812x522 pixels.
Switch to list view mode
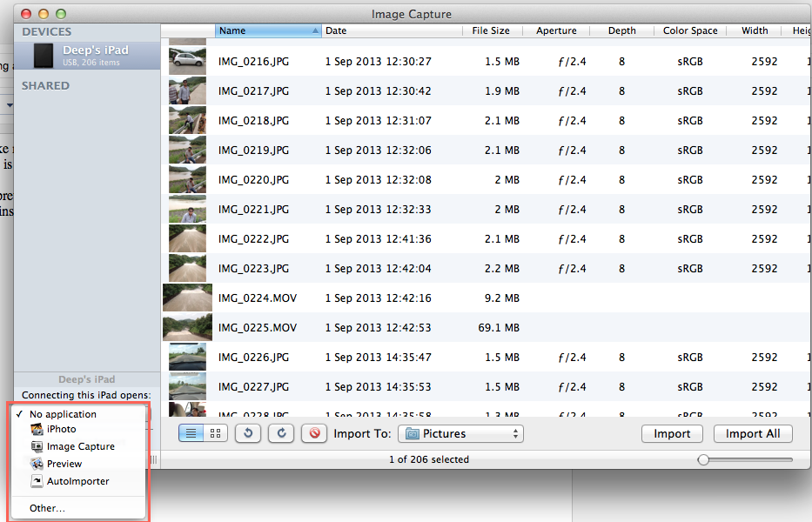coord(191,433)
